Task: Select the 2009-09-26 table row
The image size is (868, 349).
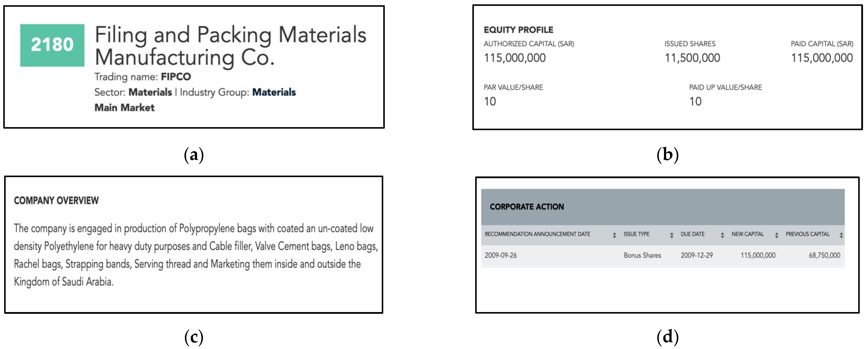Action: pos(501,255)
